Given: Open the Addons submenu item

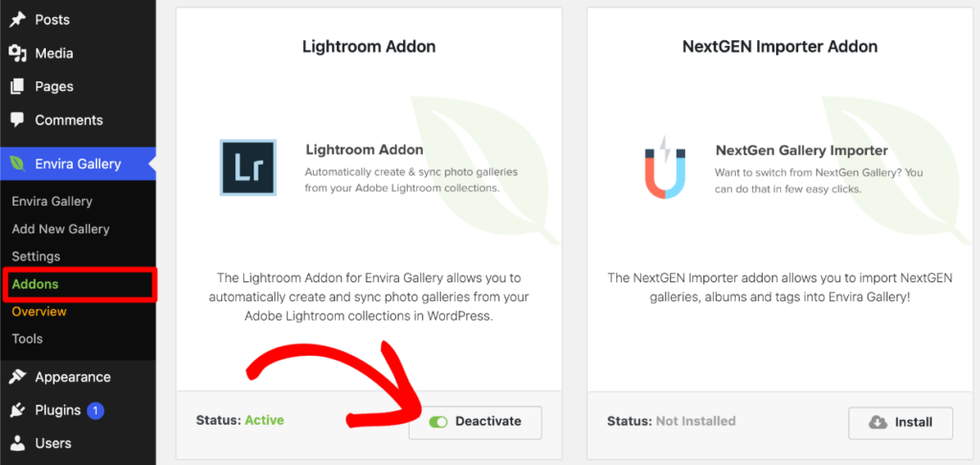Looking at the screenshot, I should pyautogui.click(x=35, y=284).
